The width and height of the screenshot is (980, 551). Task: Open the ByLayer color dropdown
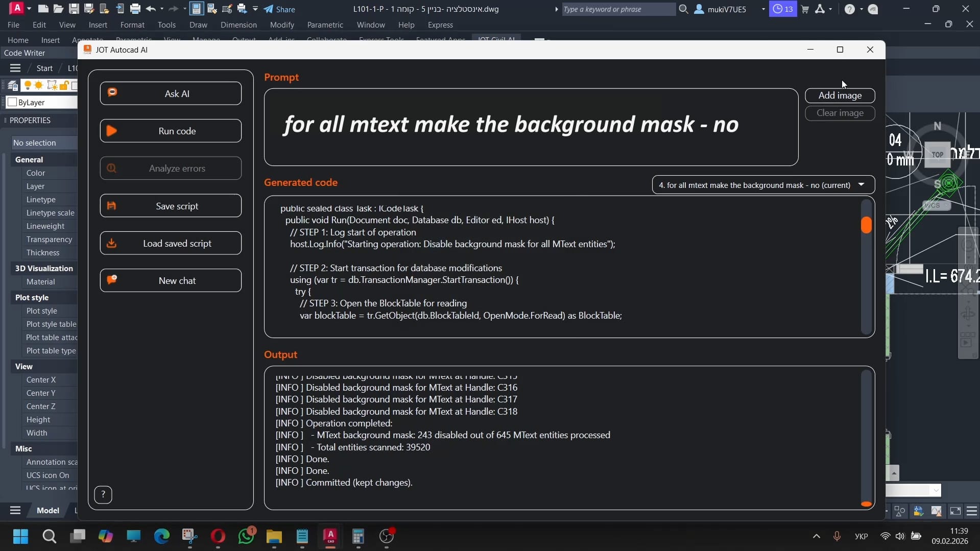coord(41,102)
